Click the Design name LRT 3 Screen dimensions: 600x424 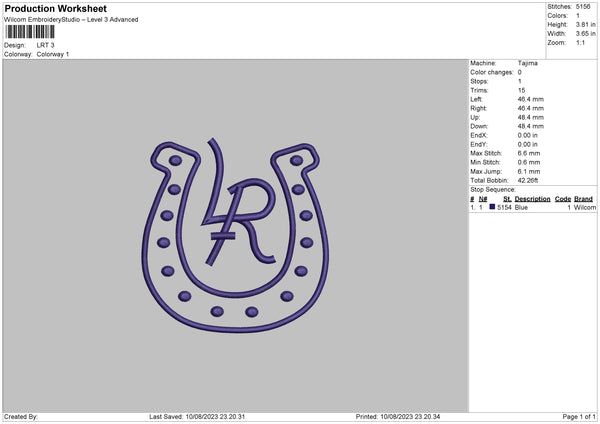pos(46,45)
